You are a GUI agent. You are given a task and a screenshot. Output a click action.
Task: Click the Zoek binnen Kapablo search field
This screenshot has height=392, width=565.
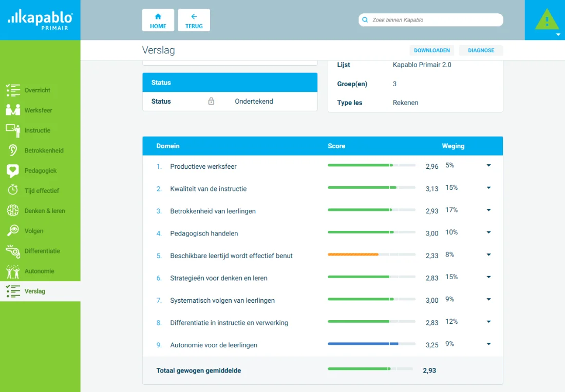click(431, 20)
